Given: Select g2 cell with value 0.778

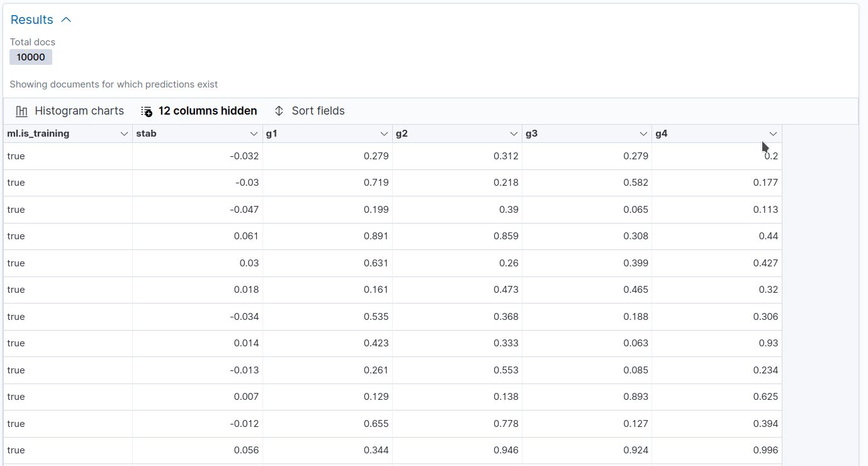Looking at the screenshot, I should point(457,424).
